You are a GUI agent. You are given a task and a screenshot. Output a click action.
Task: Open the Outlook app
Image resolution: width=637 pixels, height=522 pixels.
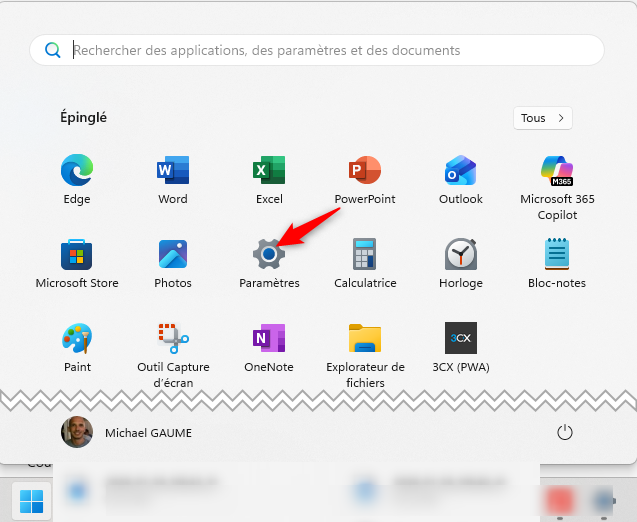(461, 171)
